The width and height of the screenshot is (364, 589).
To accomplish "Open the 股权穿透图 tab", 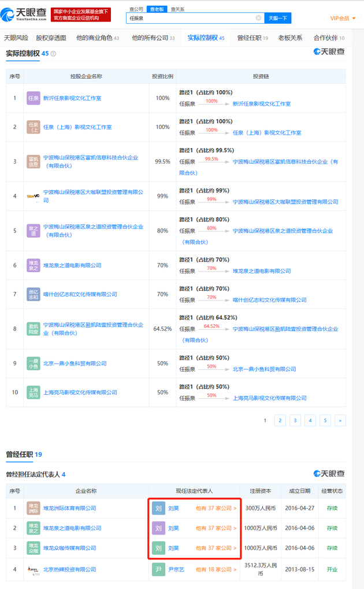I will coord(51,38).
